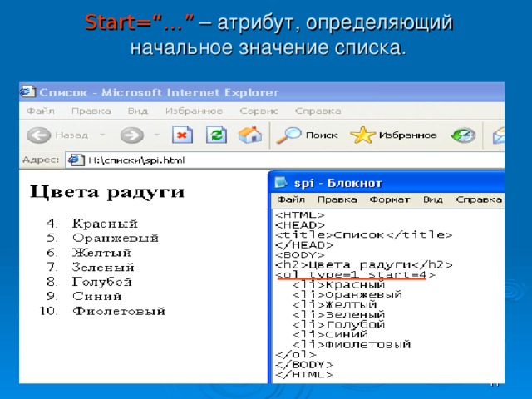Click the Список - Microsoft Internet Explorer title bar
Screen dimensions: 532x399
point(262,92)
